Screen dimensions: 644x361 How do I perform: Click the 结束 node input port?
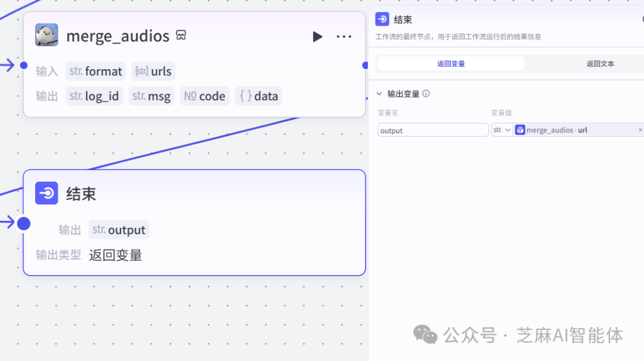(24, 224)
